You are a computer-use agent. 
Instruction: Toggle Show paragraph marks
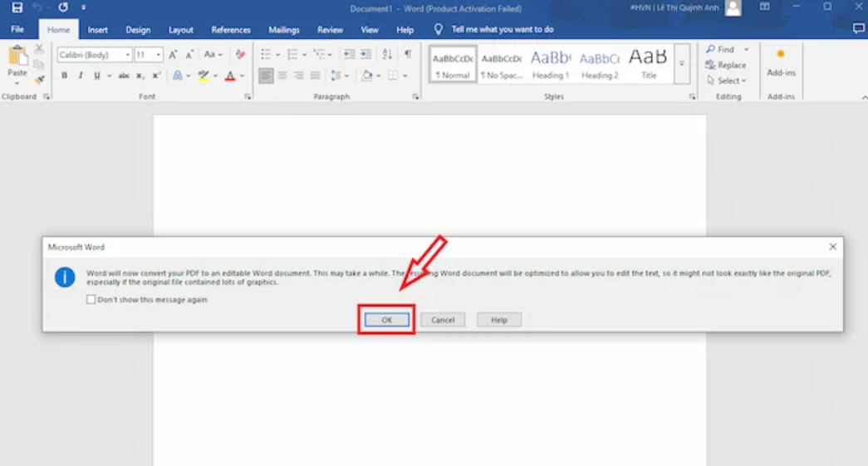pos(408,54)
